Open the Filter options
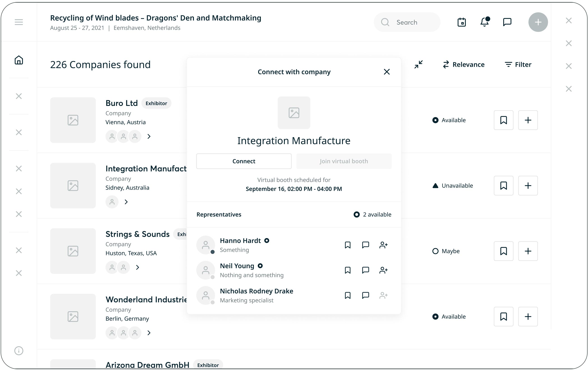588x371 pixels. pos(518,64)
